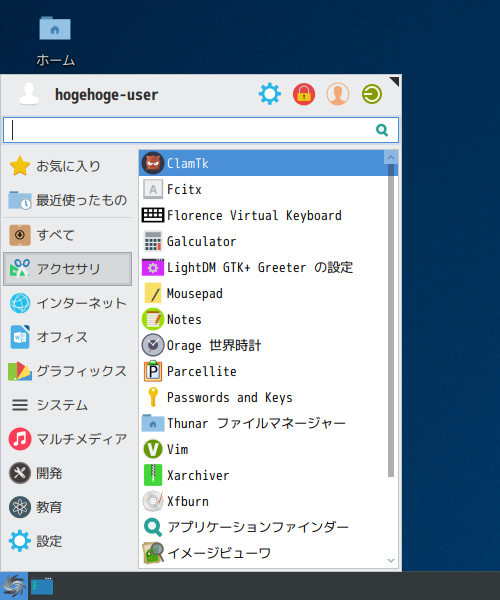Launch Xfburn disc burner
The width and height of the screenshot is (500, 600).
(x=263, y=501)
